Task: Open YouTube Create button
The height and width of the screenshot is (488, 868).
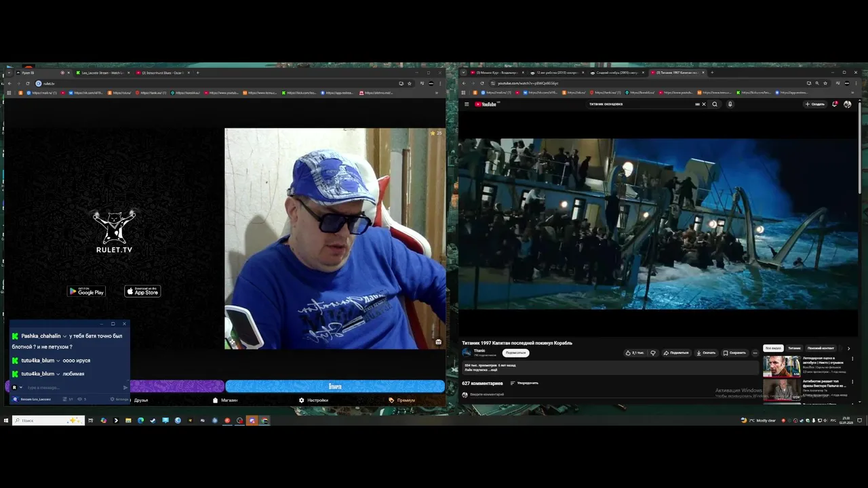Action: [x=815, y=104]
